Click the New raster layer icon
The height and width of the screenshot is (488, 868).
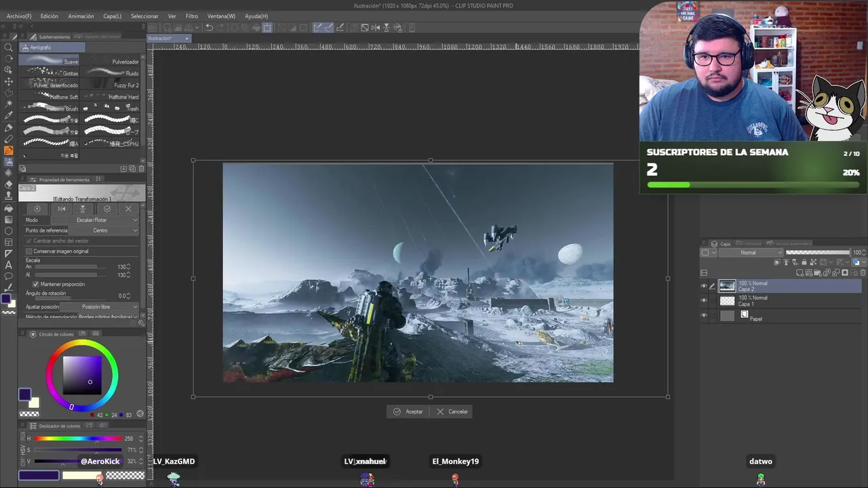click(x=800, y=272)
